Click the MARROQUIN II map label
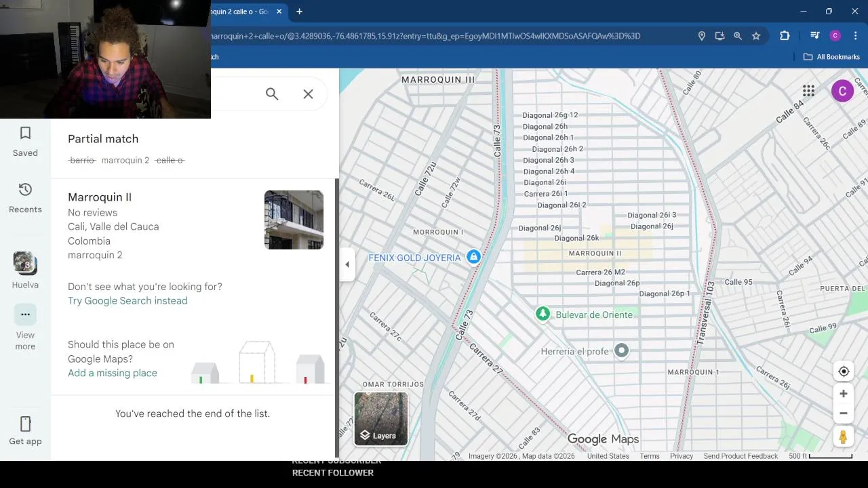This screenshot has width=868, height=488. pyautogui.click(x=595, y=253)
